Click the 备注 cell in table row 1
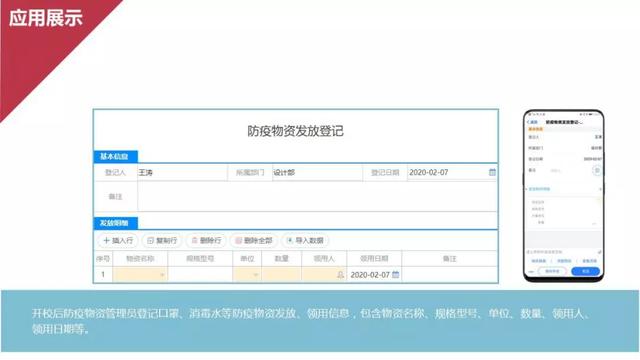640x360 pixels. coord(449,275)
